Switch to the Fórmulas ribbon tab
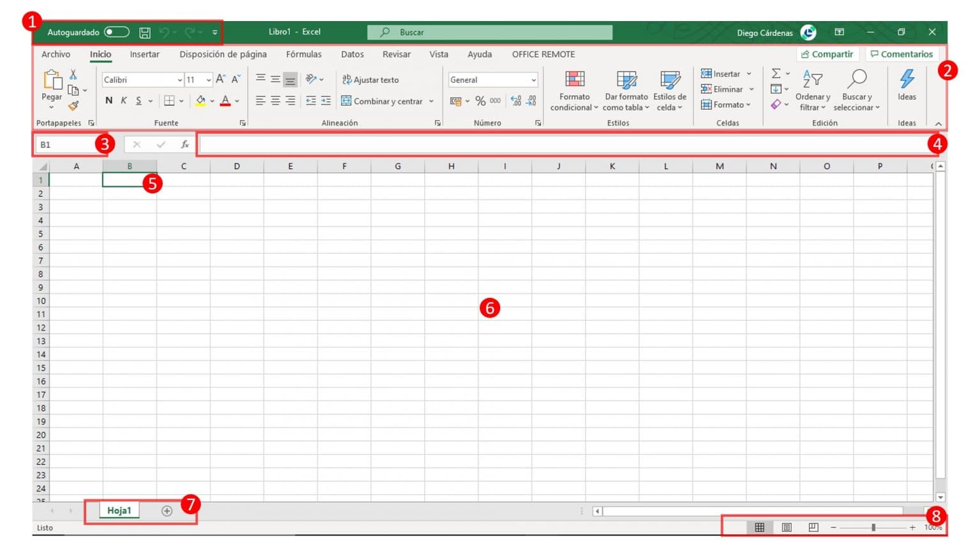980x551 pixels. (x=304, y=54)
